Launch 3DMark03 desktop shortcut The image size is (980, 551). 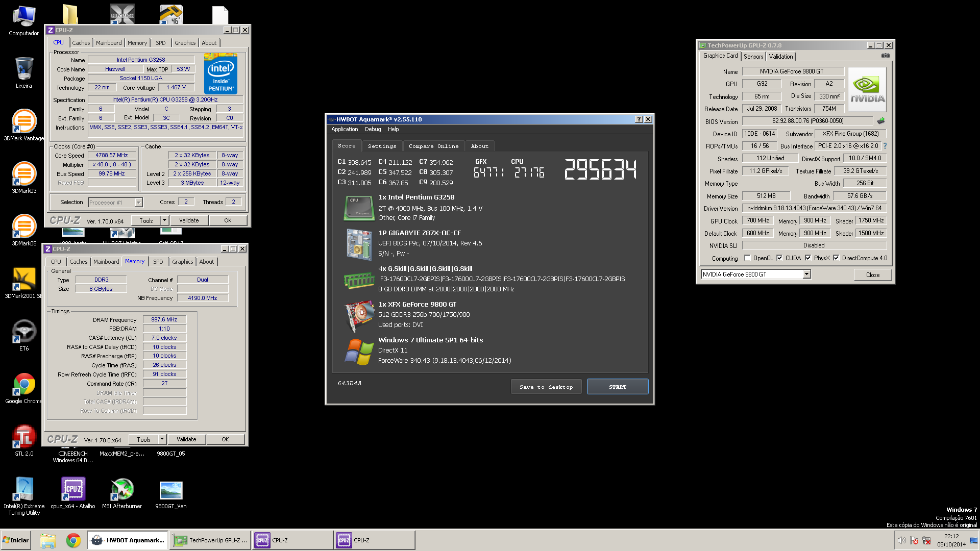pos(23,178)
